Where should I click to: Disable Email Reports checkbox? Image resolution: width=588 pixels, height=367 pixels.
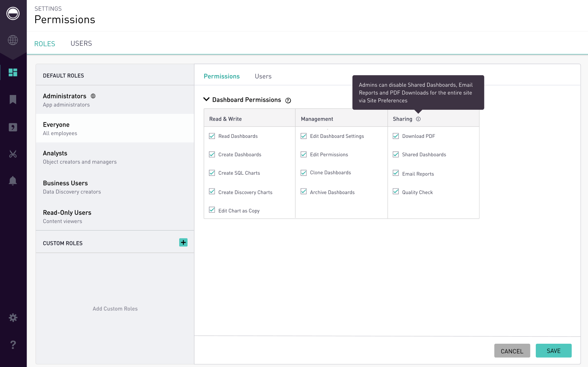click(396, 173)
